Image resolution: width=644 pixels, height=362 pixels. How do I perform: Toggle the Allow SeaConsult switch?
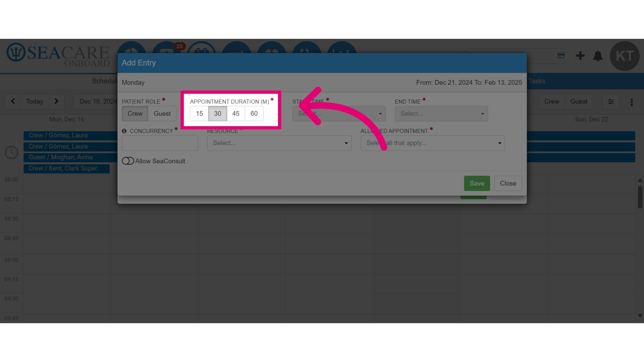click(128, 161)
